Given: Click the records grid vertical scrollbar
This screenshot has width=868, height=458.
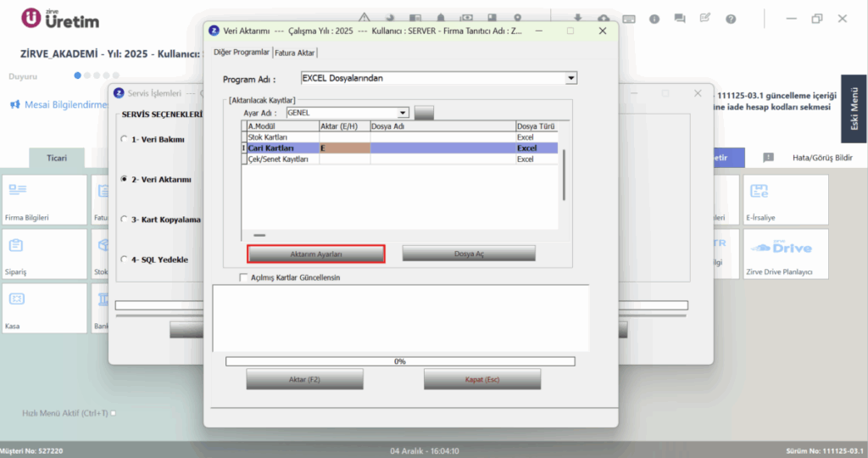Looking at the screenshot, I should point(564,175).
